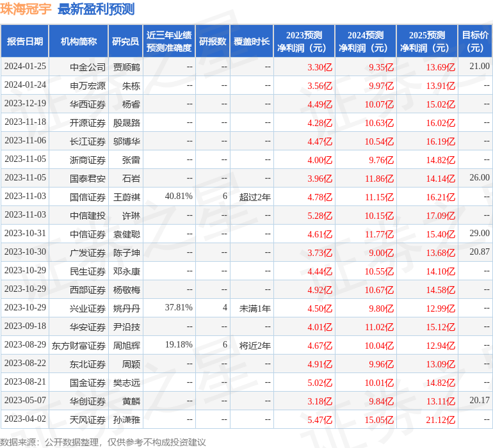The image size is (493, 448).
Task: Click the 机构简称 column header
Action: 79,41
